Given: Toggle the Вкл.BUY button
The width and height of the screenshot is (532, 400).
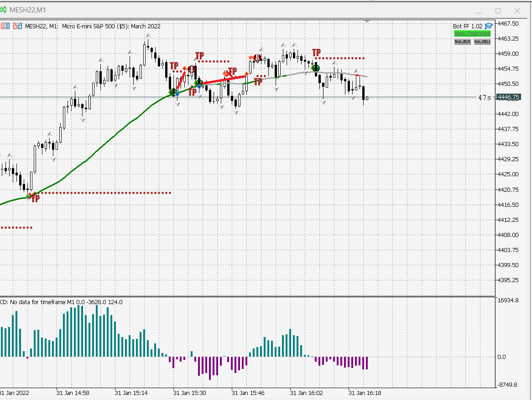Looking at the screenshot, I should (x=463, y=42).
